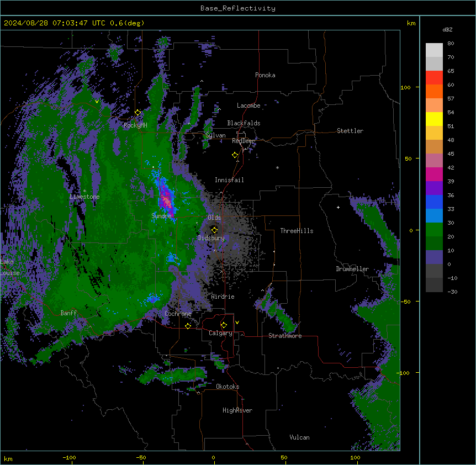Click the ThreeHills label
Image resolution: width=476 pixels, height=465 pixels.
pyautogui.click(x=297, y=231)
